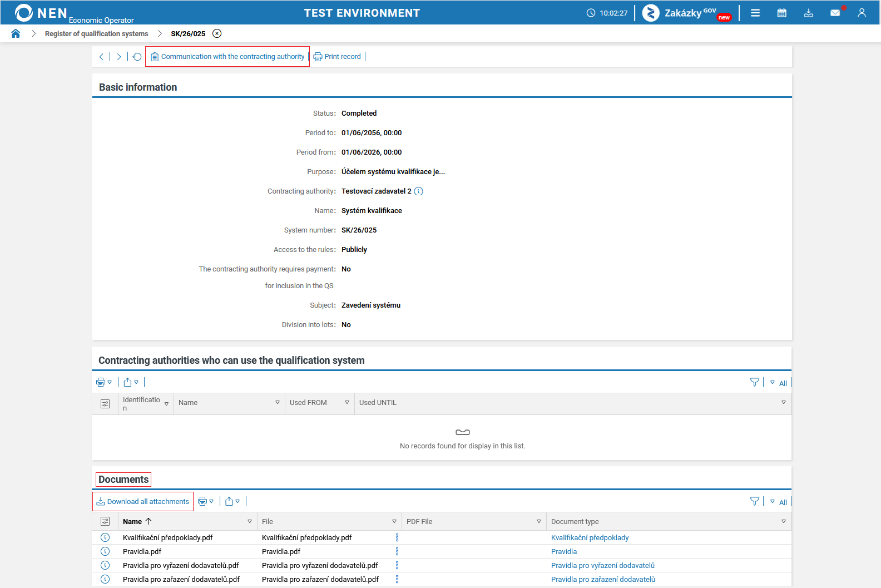Click the Name value Systém kvalifikace
881x588 pixels.
click(x=372, y=211)
